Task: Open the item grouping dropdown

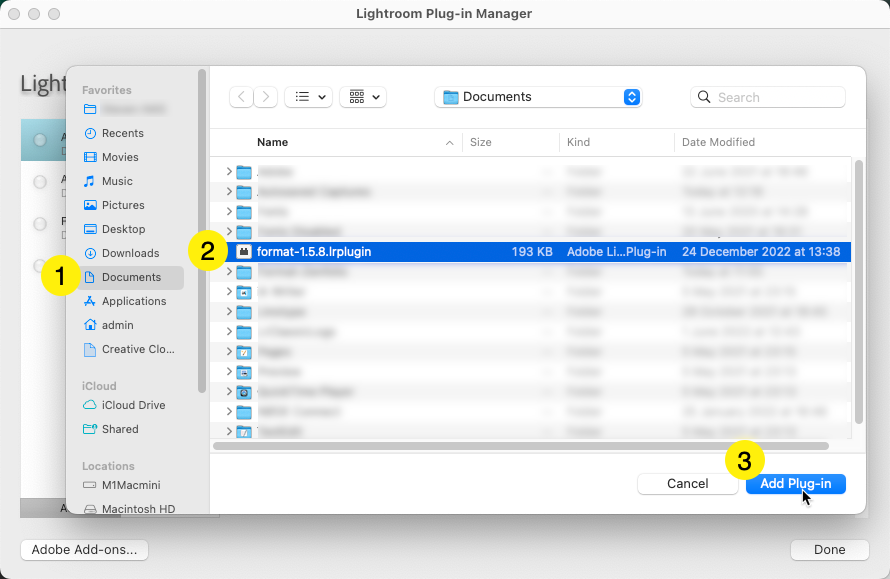Action: click(363, 97)
